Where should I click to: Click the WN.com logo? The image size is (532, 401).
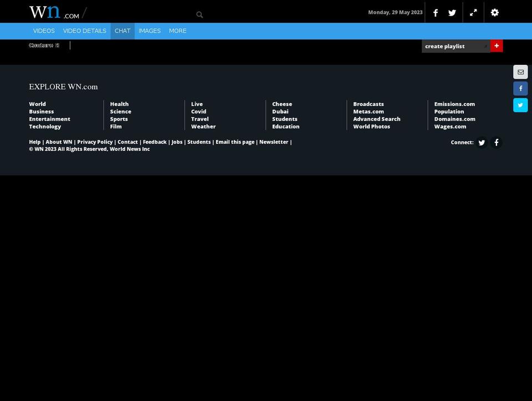(x=54, y=12)
